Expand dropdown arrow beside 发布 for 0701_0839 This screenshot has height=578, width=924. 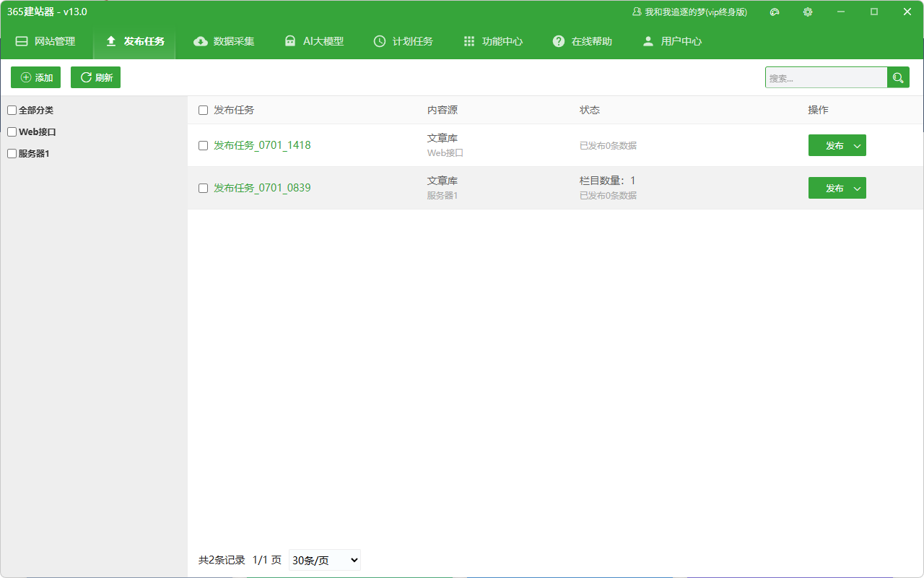pyautogui.click(x=858, y=188)
